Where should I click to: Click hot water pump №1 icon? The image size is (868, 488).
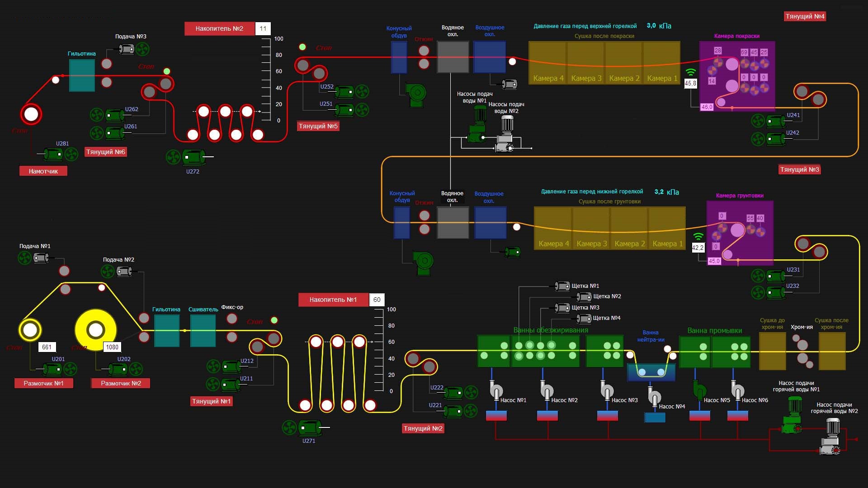tap(793, 416)
